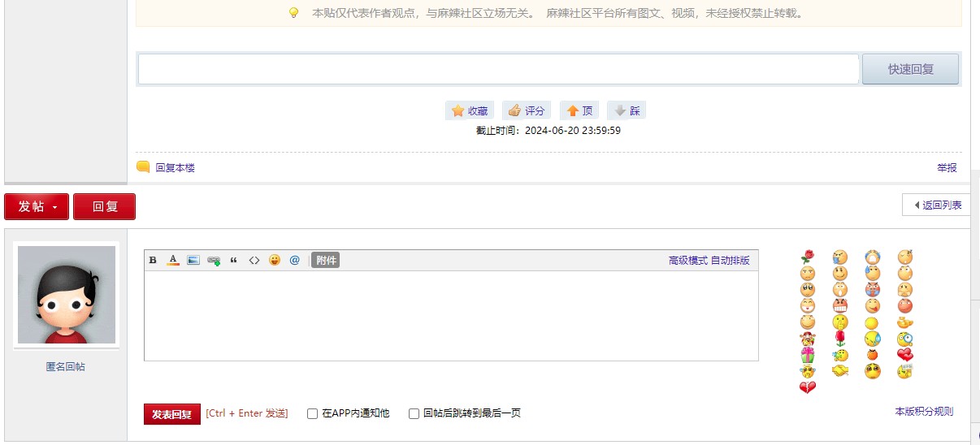
Task: Insert the magnifying glass emoticon
Action: pyautogui.click(x=905, y=339)
